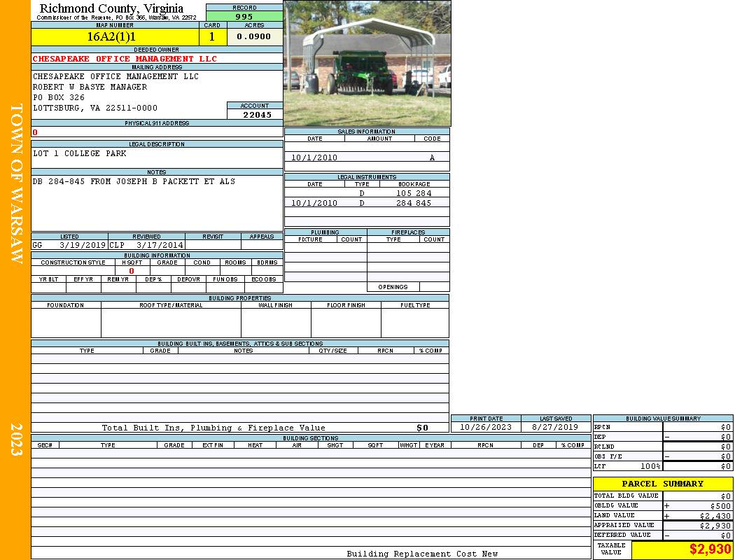Click the OPENINGS label under fireplaces
735x560 pixels.
coord(393,287)
